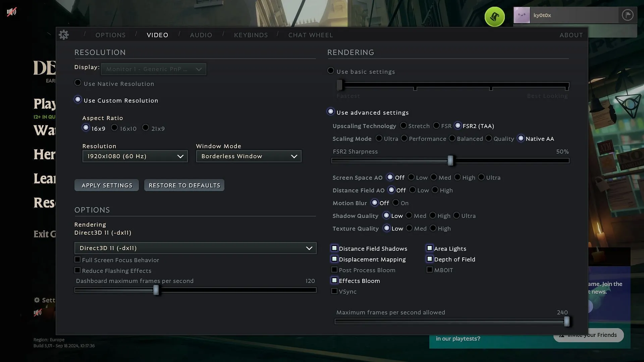Enable Post Process Bloom checkbox
The width and height of the screenshot is (644, 362).
[x=334, y=269]
